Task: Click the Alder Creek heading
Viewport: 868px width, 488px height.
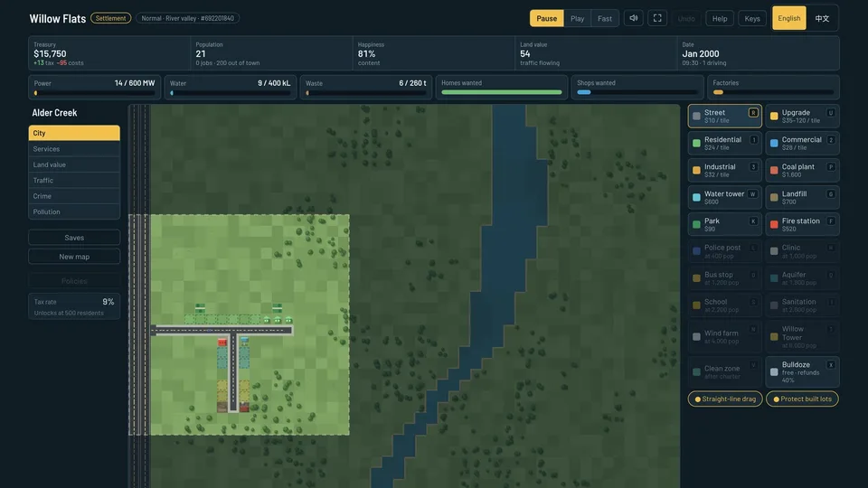Action: tap(54, 113)
